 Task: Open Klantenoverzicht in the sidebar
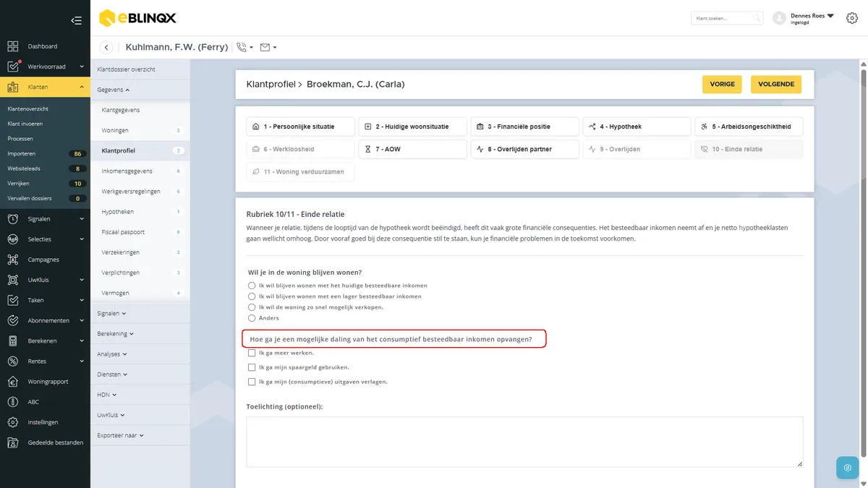tap(28, 109)
